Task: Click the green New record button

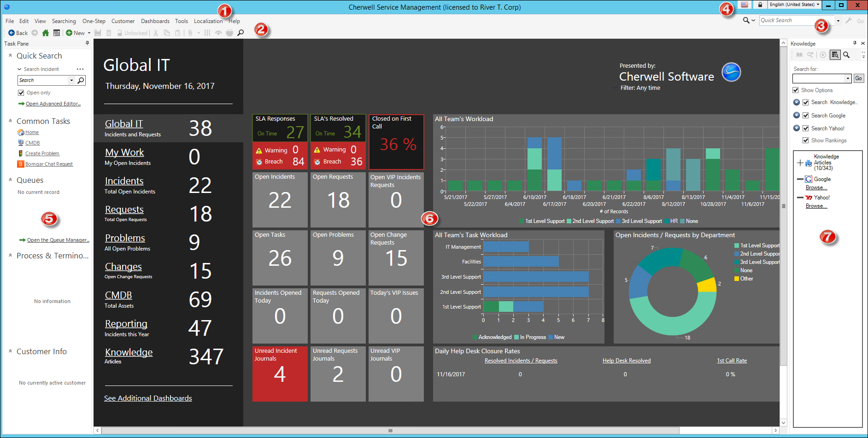Action: click(x=76, y=33)
